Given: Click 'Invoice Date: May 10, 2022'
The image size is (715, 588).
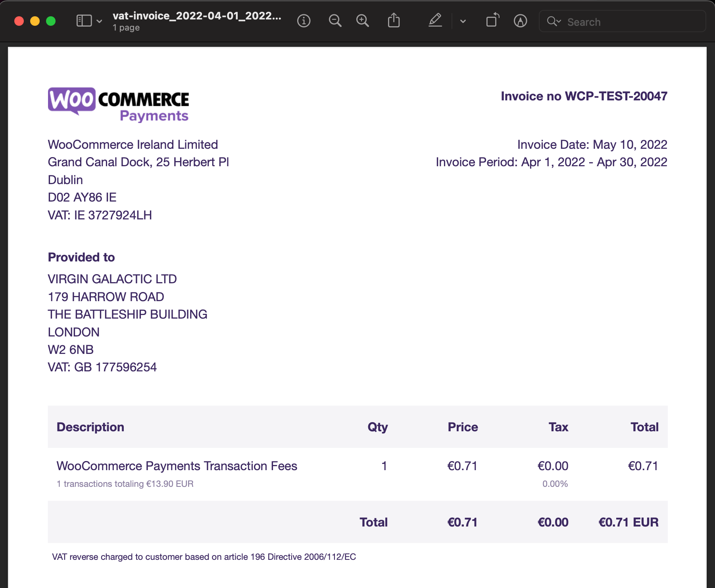Looking at the screenshot, I should (x=592, y=144).
